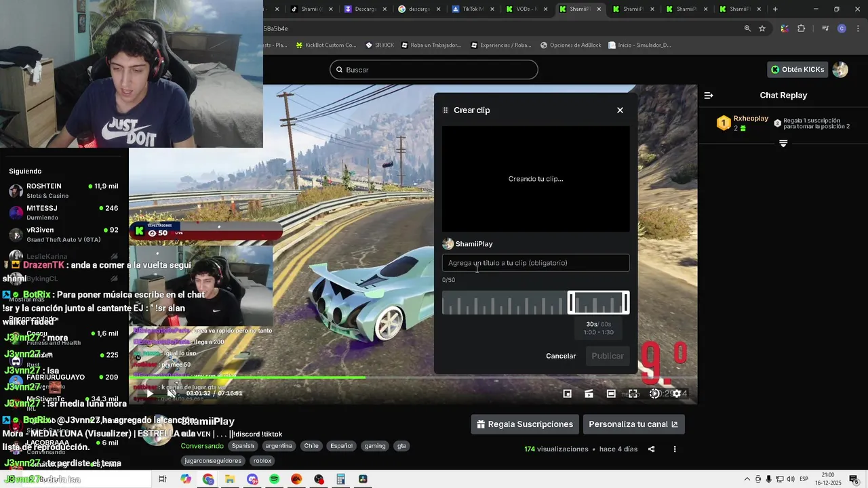This screenshot has height=488, width=868.
Task: Open File Explorer from the taskbar
Action: pos(230,479)
